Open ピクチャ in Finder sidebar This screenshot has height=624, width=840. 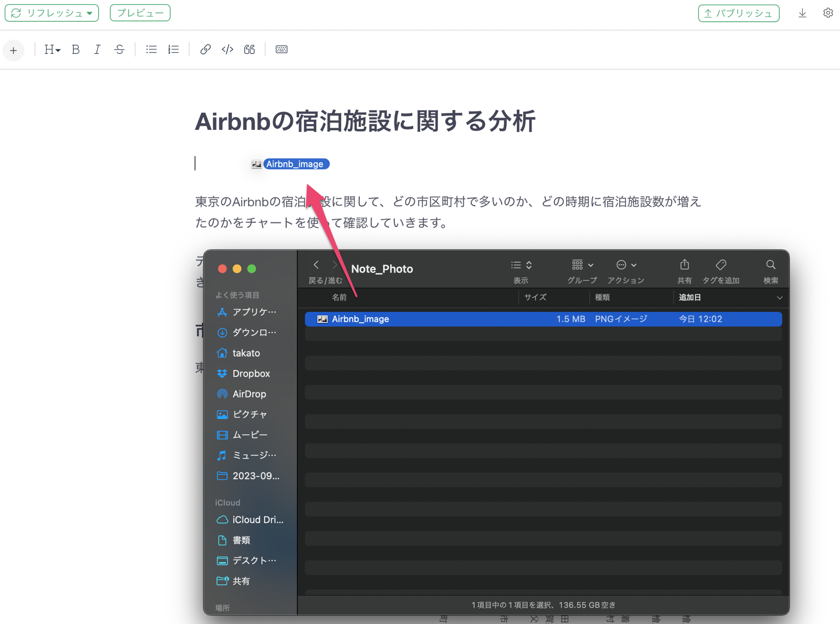[242, 414]
